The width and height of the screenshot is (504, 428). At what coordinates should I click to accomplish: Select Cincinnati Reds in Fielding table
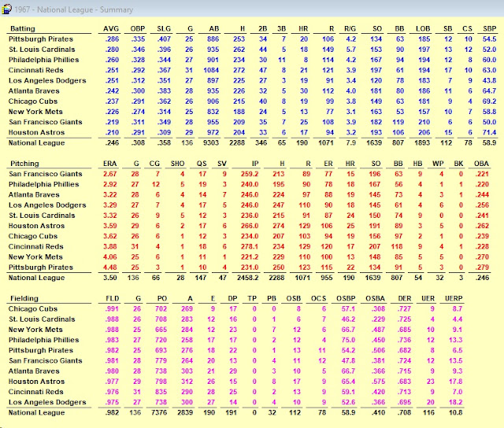[x=36, y=392]
